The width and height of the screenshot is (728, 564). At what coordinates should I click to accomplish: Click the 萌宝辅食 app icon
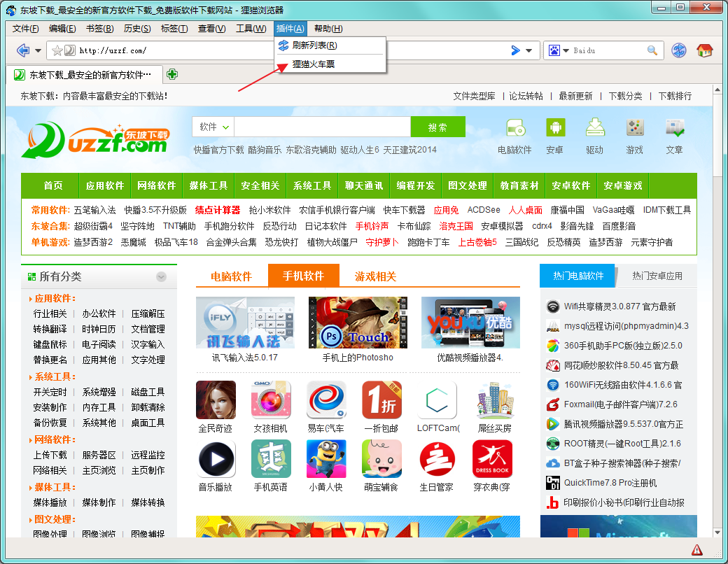coord(381,459)
